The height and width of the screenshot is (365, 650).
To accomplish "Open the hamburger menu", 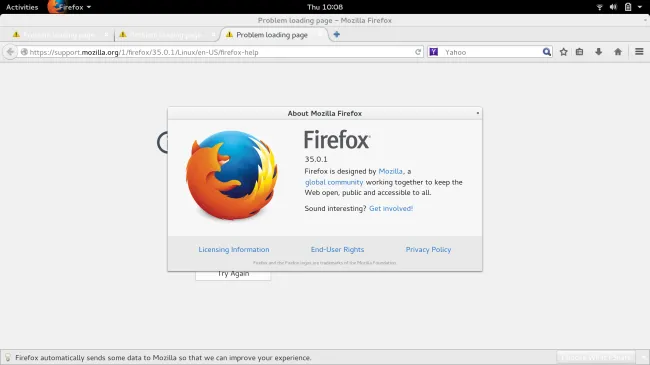I will [639, 52].
